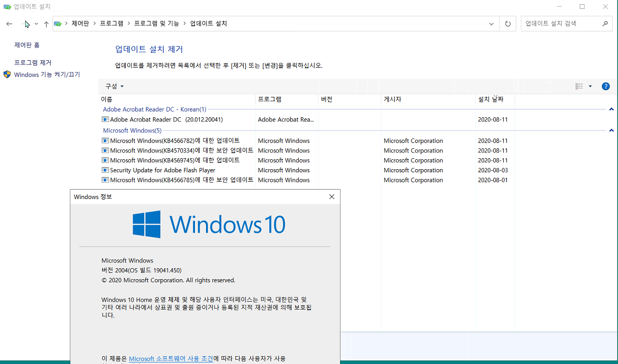Click Adobe Acrobat Rea... program cell
This screenshot has width=618, height=364.
286,119
